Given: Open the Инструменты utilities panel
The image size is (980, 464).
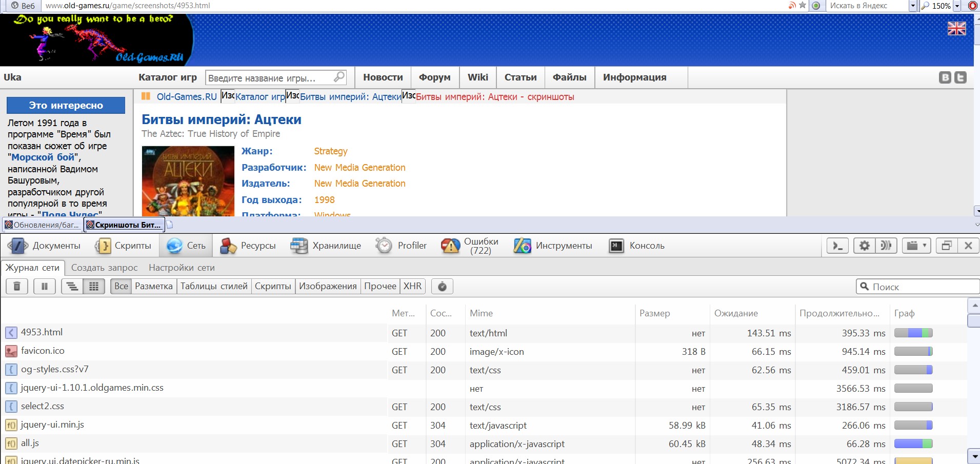Looking at the screenshot, I should [x=553, y=246].
